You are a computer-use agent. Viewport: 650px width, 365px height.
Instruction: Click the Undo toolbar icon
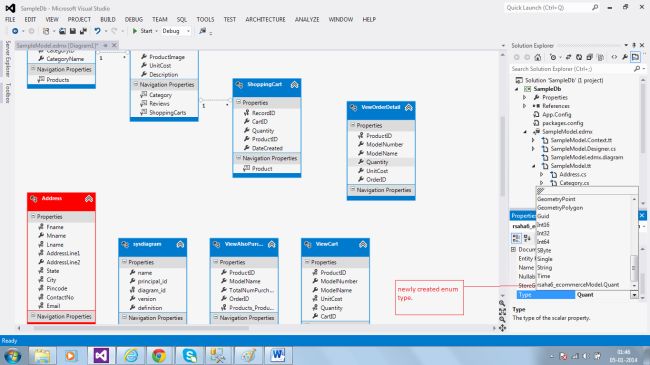(97, 31)
